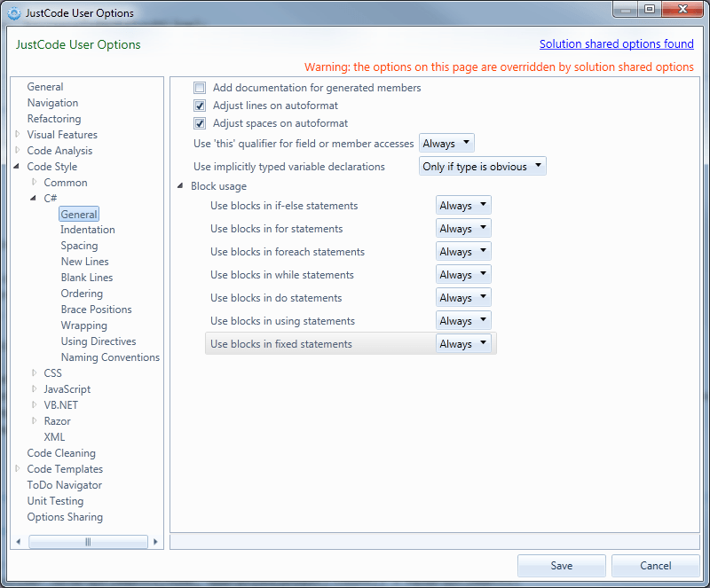710x588 pixels.
Task: Collapse the Block usage section
Action: [180, 186]
